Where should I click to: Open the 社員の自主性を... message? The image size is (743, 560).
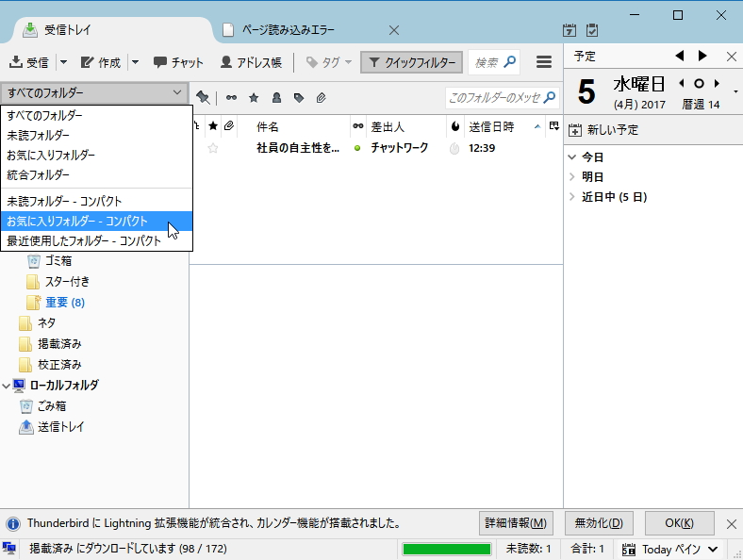point(298,148)
